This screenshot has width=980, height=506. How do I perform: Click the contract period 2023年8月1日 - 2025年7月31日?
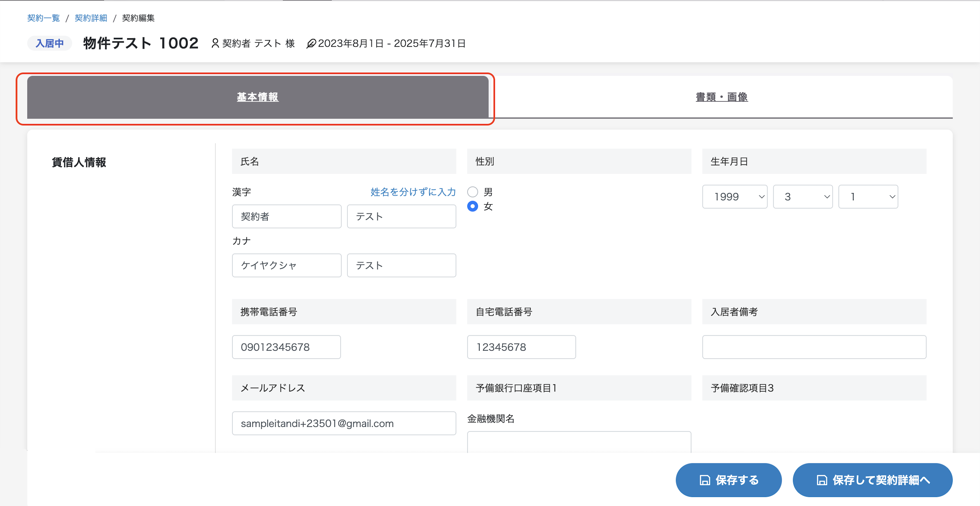coord(391,43)
